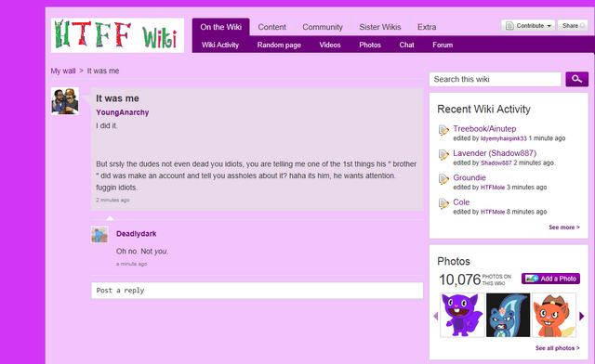Show previous photos with left arrow
Viewport: 595px width, 364px height.
point(435,316)
